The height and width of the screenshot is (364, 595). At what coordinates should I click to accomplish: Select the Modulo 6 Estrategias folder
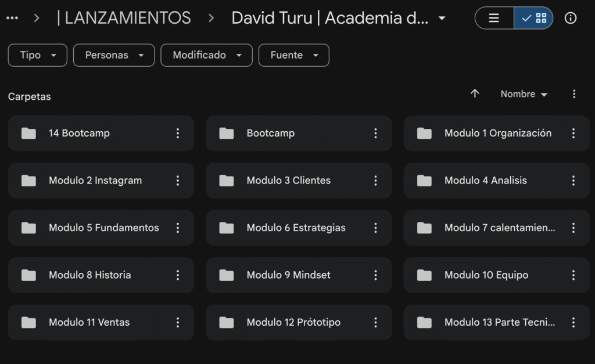tap(296, 228)
